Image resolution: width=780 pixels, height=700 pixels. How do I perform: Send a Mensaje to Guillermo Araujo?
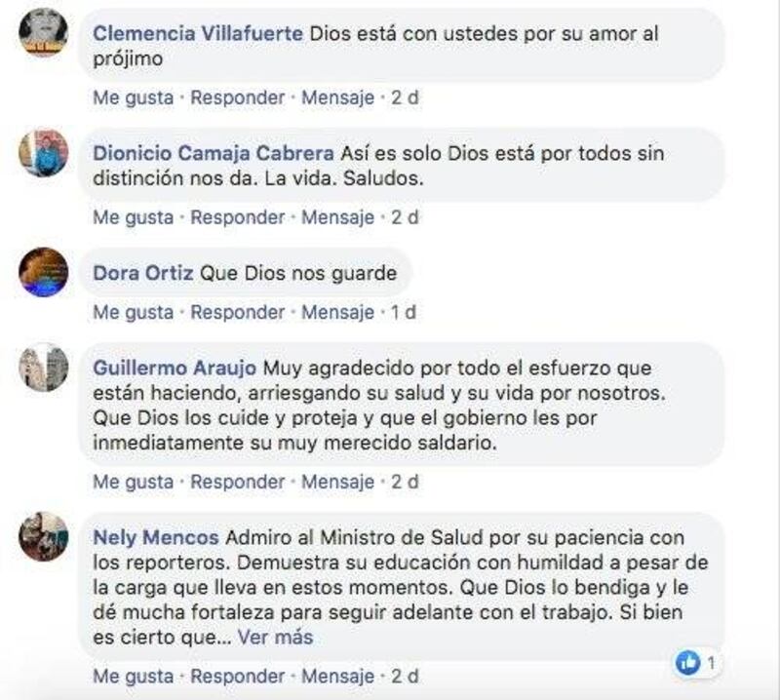[337, 482]
